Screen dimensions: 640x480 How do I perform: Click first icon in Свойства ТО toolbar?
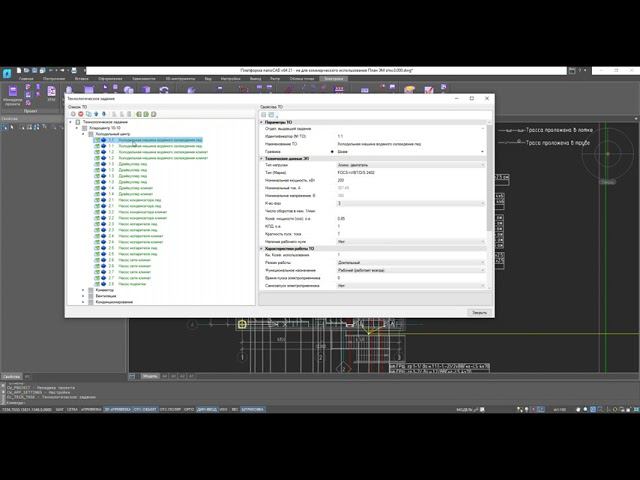pyautogui.click(x=264, y=114)
